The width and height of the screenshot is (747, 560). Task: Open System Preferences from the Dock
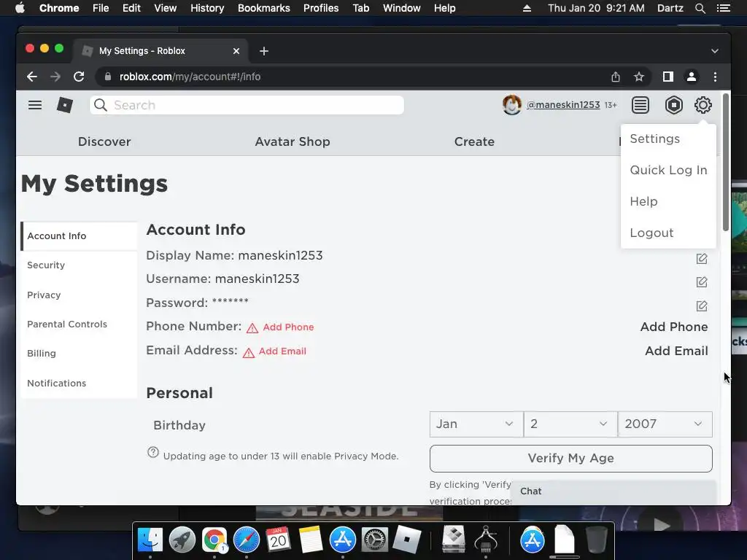(x=374, y=540)
